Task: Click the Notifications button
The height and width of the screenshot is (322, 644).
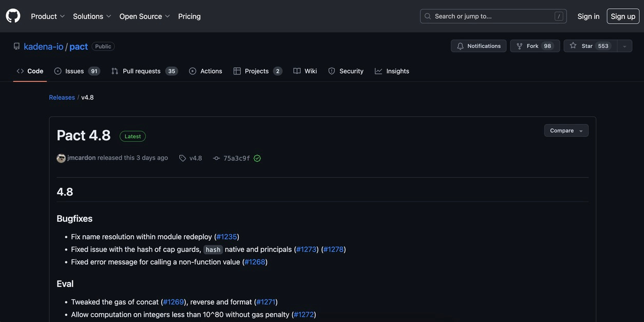Action: click(479, 46)
